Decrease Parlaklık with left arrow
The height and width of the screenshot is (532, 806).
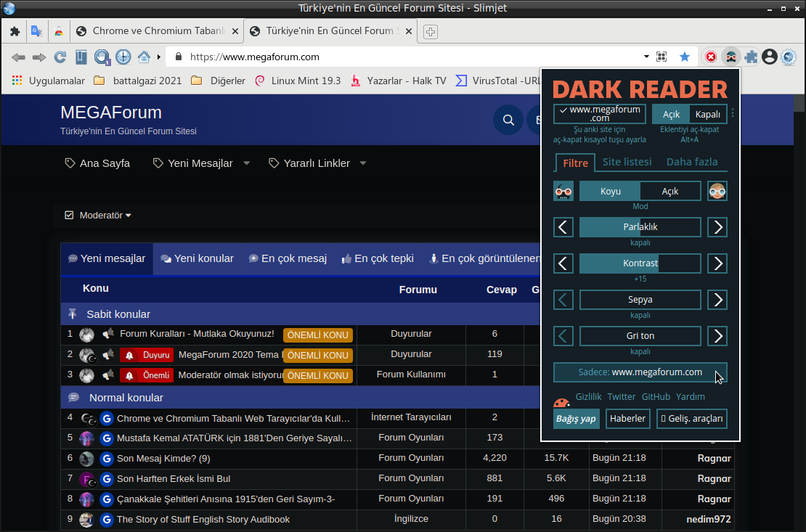point(563,227)
